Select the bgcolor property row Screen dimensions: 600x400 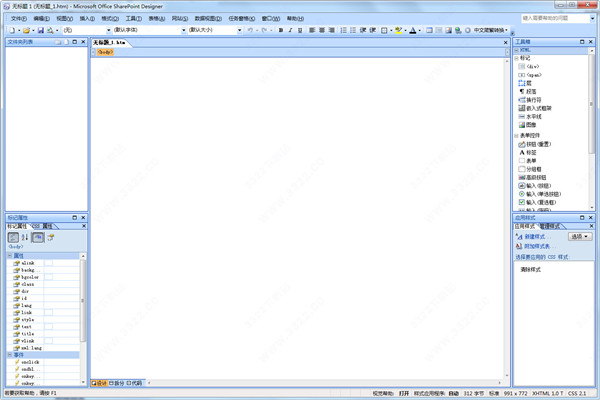(x=43, y=277)
